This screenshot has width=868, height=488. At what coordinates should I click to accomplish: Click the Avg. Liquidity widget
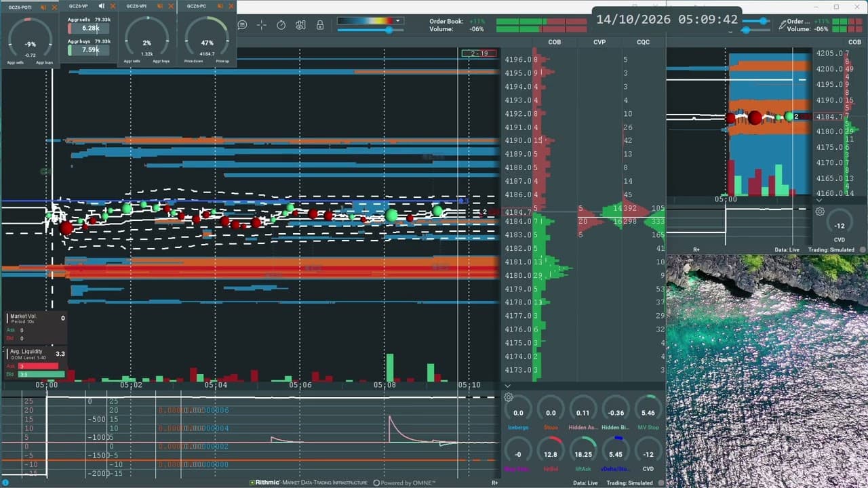[36, 363]
